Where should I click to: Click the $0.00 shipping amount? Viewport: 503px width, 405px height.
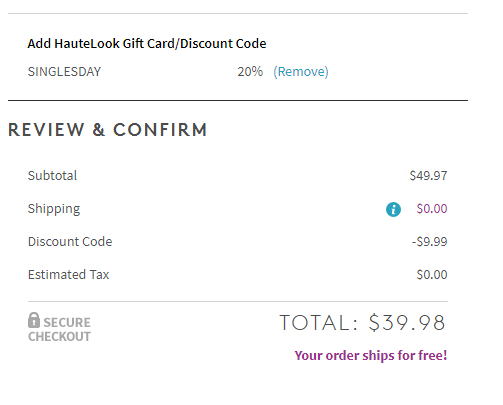pos(432,209)
